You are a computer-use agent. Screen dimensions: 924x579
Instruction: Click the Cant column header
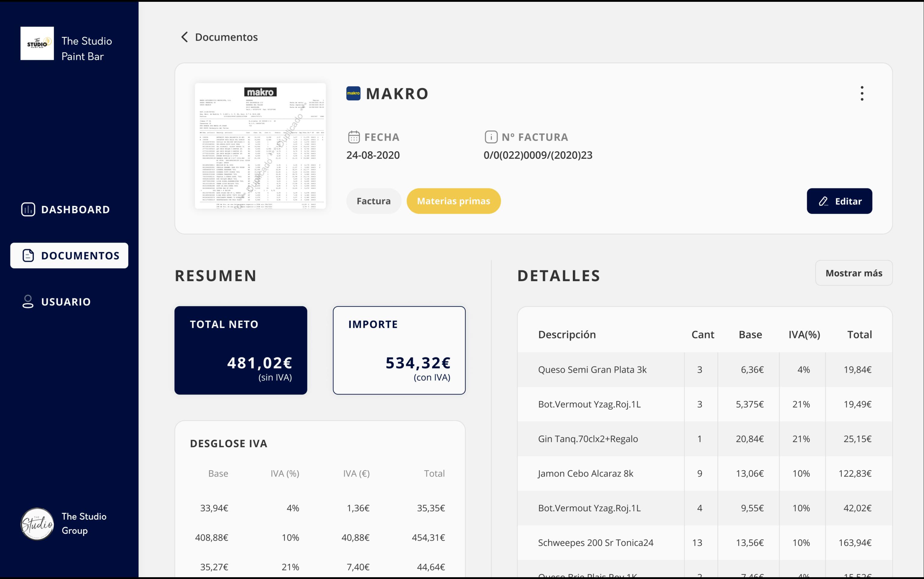click(x=703, y=335)
